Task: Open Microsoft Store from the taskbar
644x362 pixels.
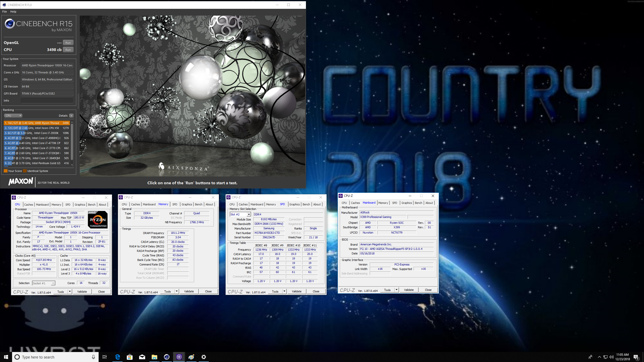Action: coord(130,357)
